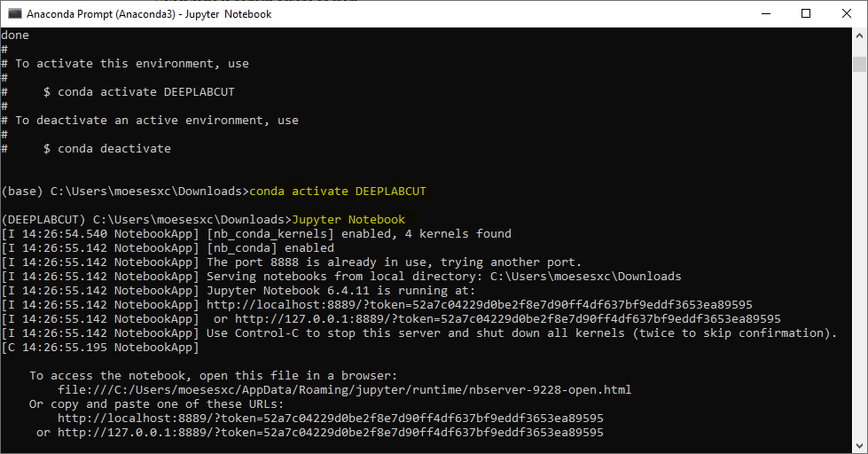Viewport: 868px width, 454px height.
Task: Click the '$ conda deactivate' hint line
Action: pyautogui.click(x=106, y=149)
